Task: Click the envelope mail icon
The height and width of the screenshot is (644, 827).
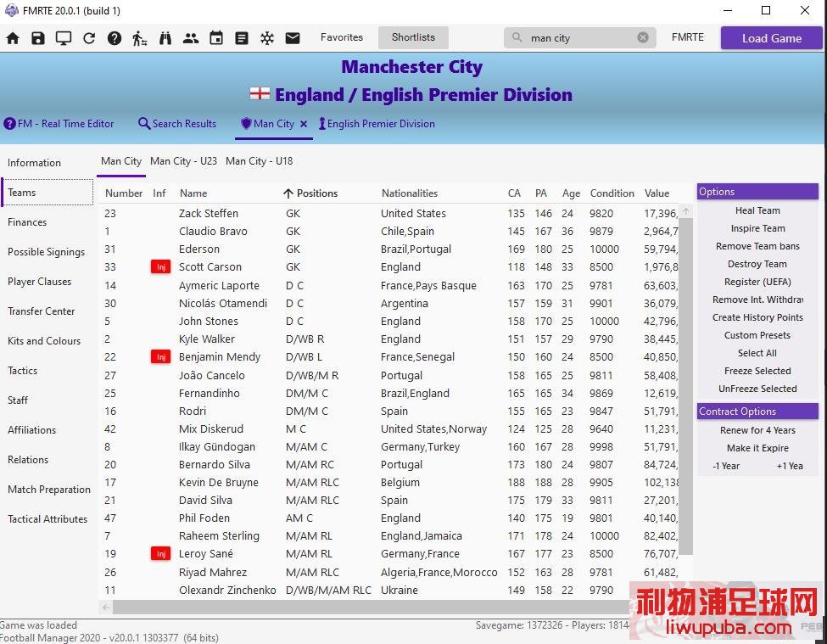Action: [x=293, y=38]
